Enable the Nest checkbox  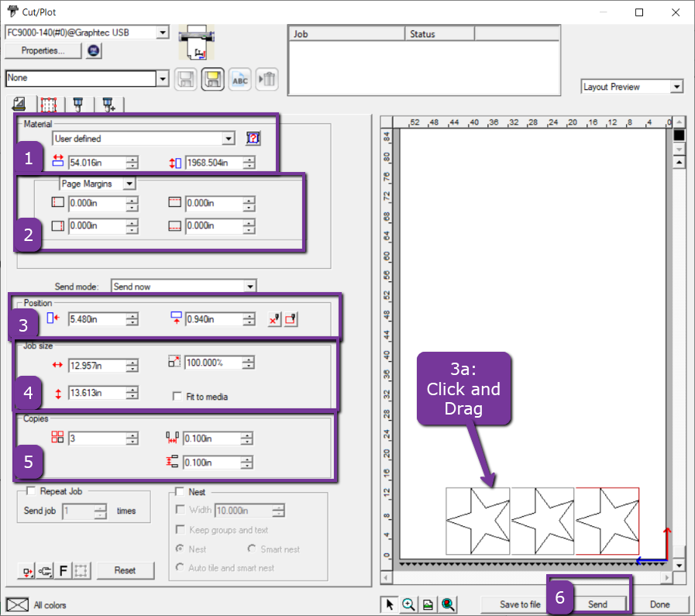pos(180,491)
